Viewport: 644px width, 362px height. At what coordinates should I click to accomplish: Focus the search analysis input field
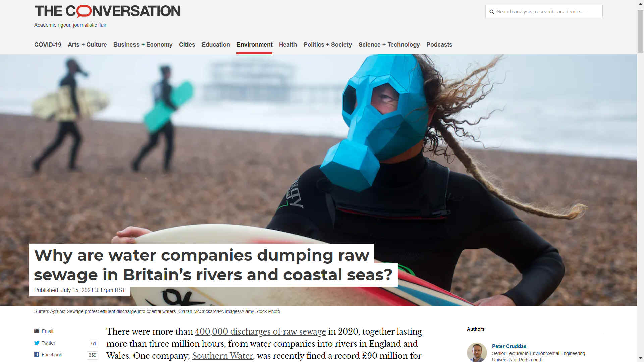pos(544,12)
